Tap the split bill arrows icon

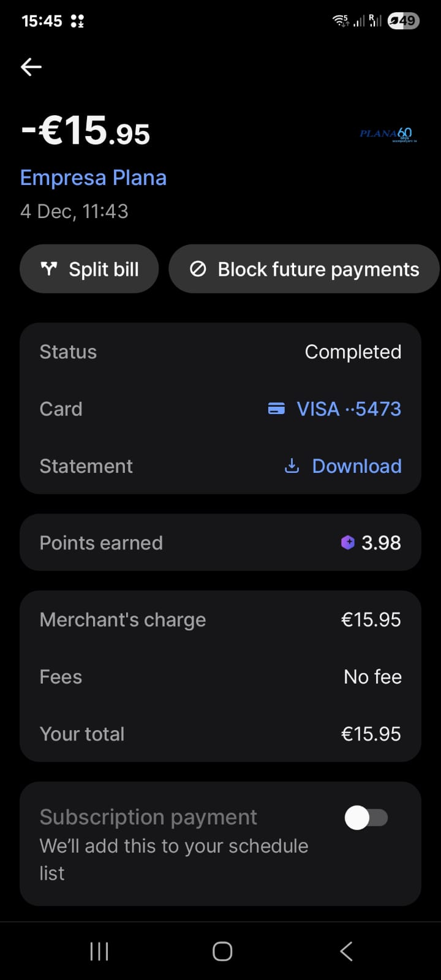point(48,269)
